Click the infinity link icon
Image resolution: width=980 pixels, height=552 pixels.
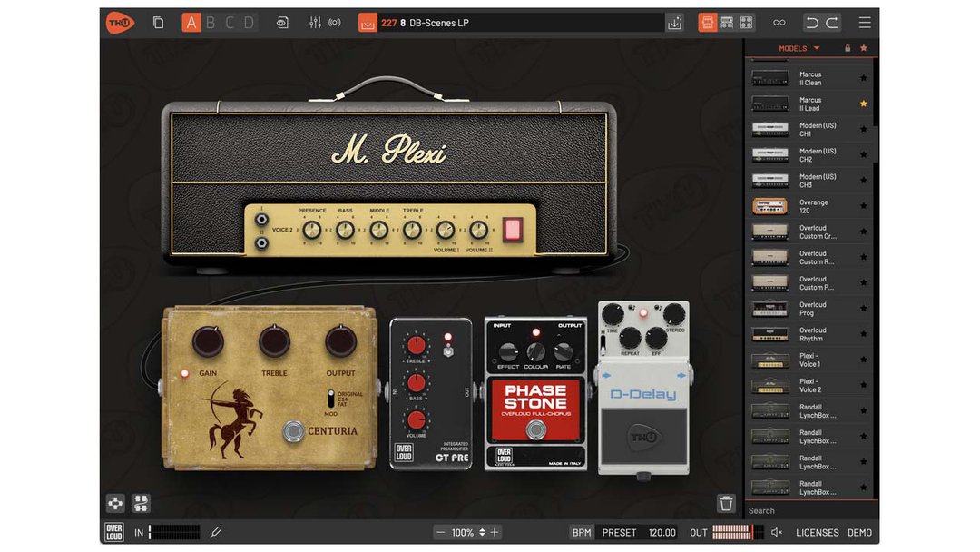[x=779, y=23]
